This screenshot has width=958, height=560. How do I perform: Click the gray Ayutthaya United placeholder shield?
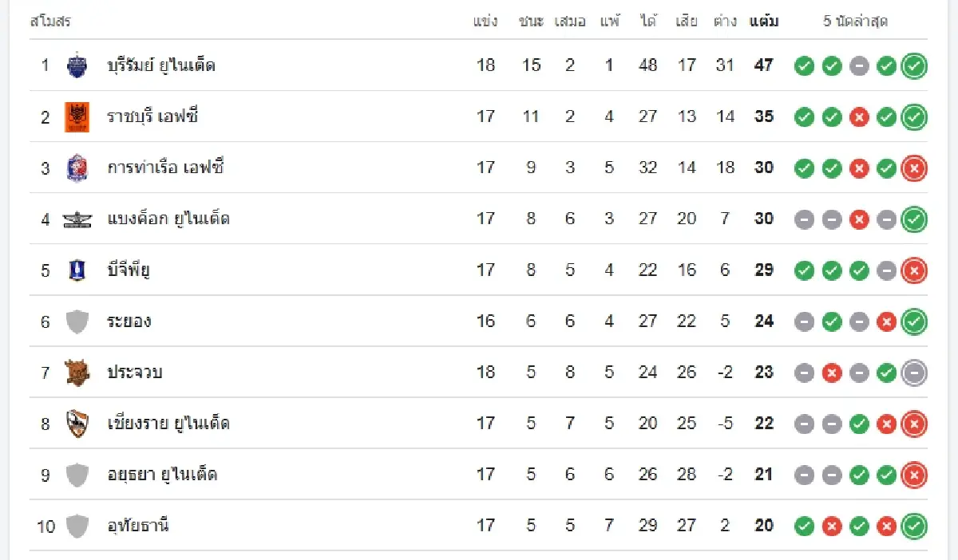(x=77, y=475)
